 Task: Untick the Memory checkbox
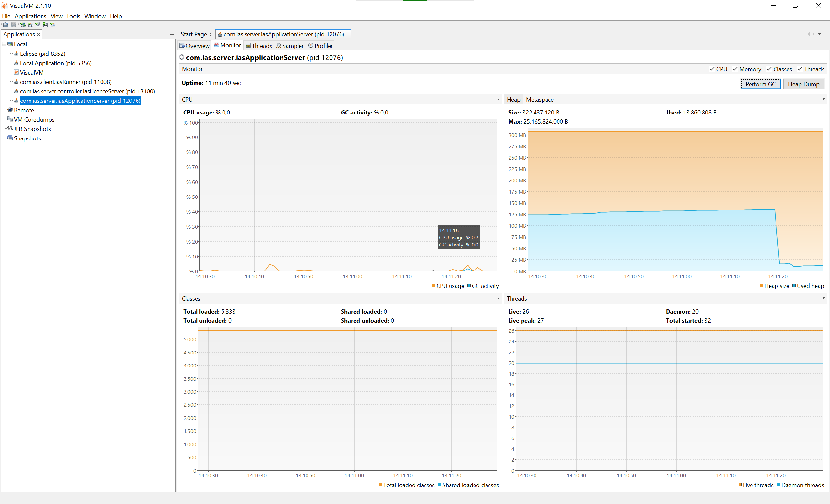[x=735, y=69]
